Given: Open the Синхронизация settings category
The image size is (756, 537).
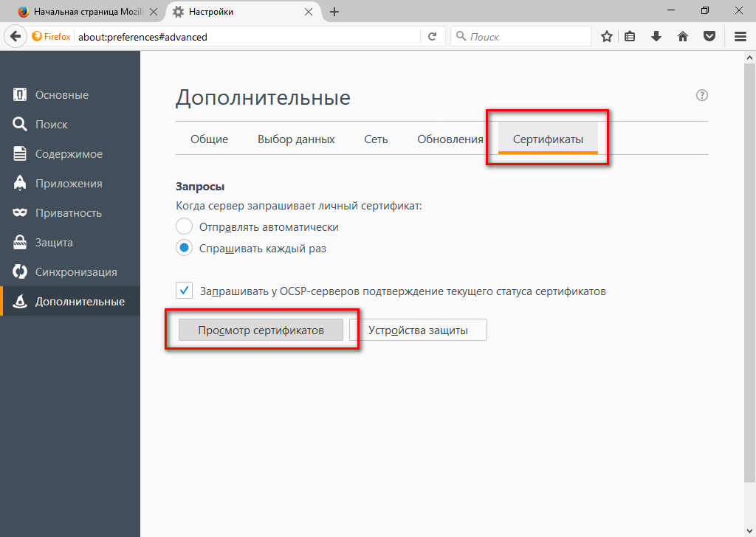Looking at the screenshot, I should coord(70,272).
